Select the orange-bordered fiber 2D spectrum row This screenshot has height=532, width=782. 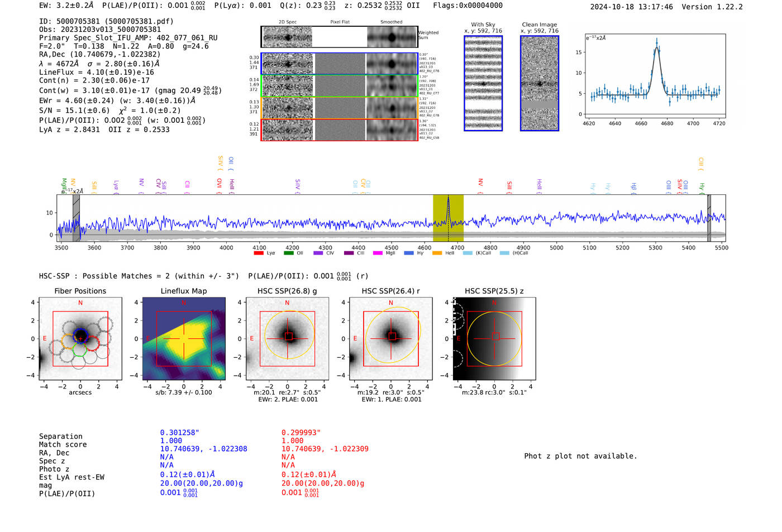tap(340, 108)
